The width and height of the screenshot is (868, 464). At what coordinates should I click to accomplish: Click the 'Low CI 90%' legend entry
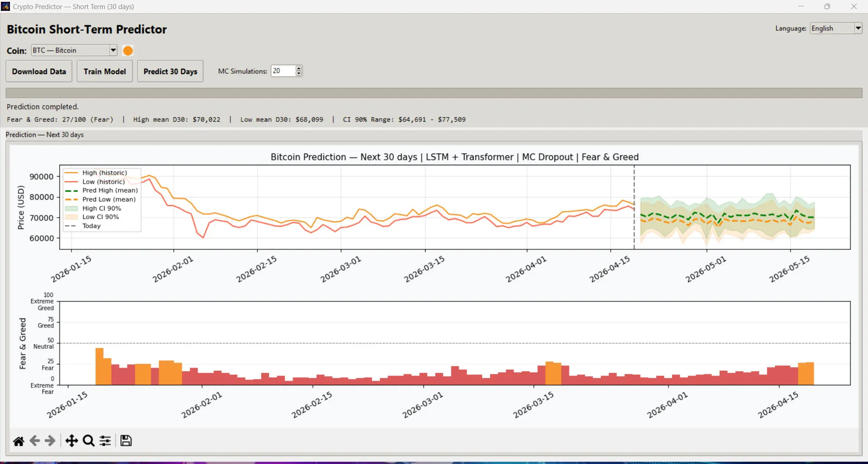click(100, 217)
